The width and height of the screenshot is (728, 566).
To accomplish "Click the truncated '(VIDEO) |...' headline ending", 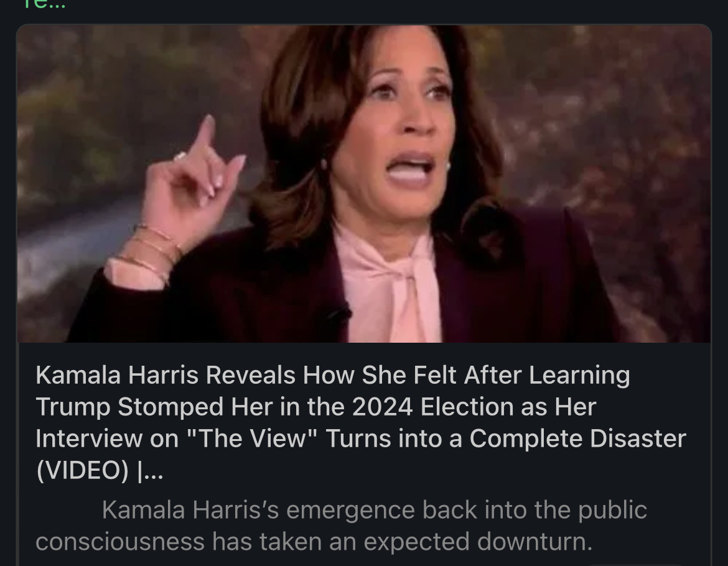I will 100,470.
